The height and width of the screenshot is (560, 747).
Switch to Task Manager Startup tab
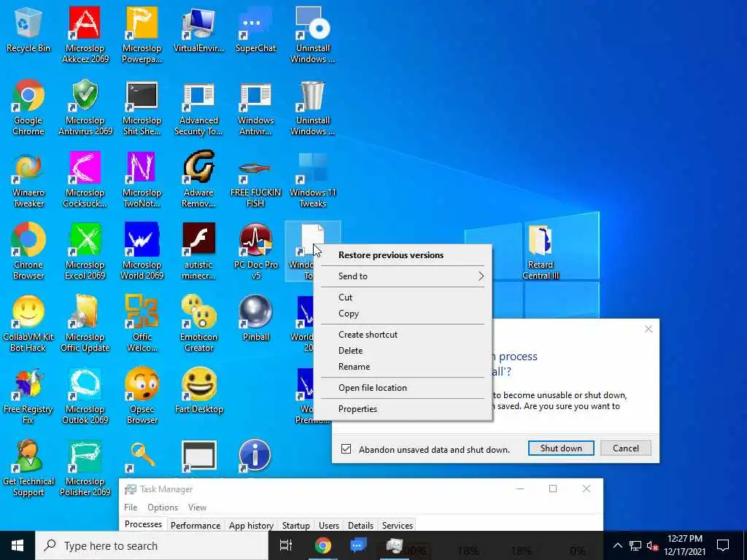296,525
